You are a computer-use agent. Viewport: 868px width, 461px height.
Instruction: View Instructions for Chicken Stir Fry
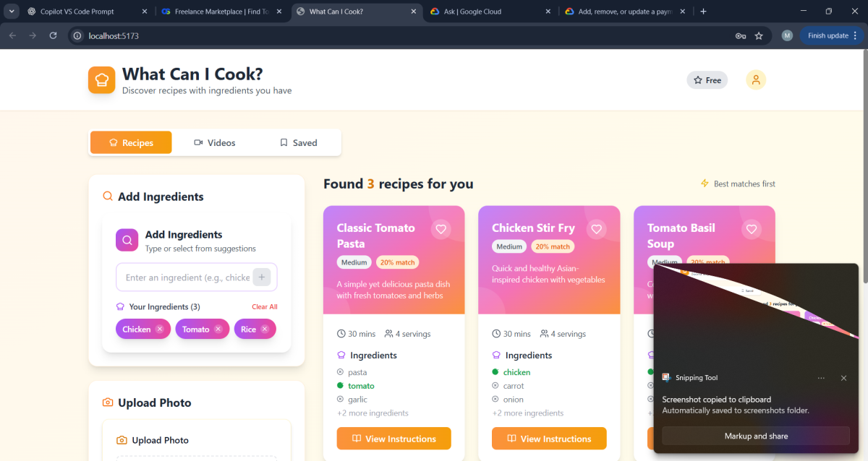coord(548,439)
